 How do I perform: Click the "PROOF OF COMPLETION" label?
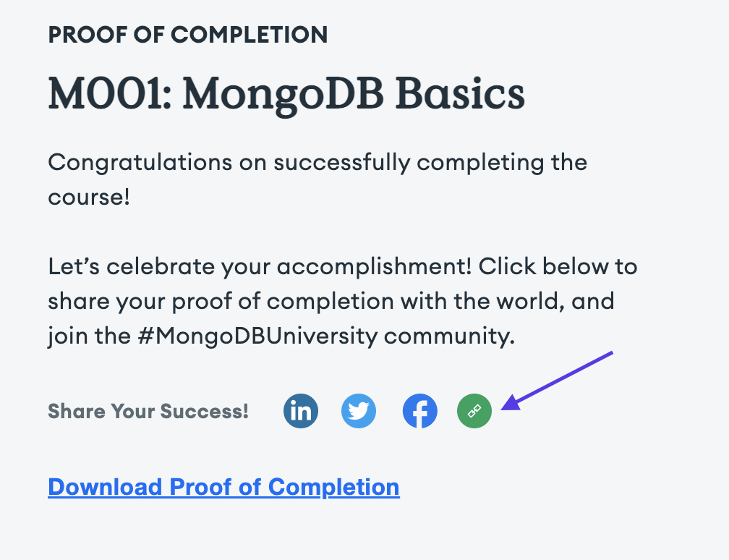pyautogui.click(x=188, y=34)
